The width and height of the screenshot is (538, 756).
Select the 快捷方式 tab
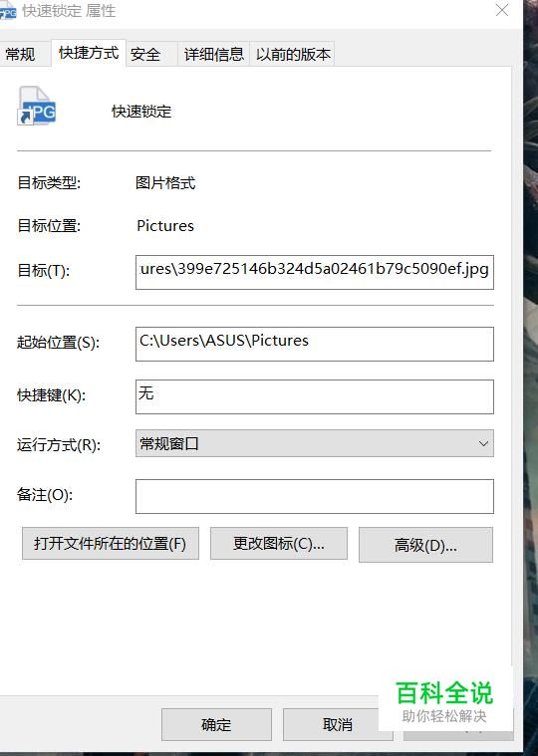(x=89, y=53)
